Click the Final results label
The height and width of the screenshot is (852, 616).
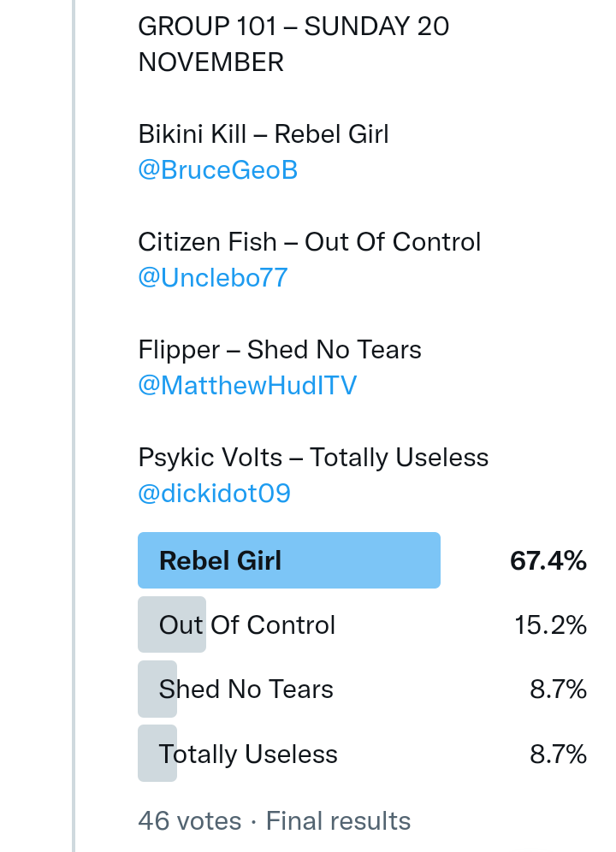[338, 821]
